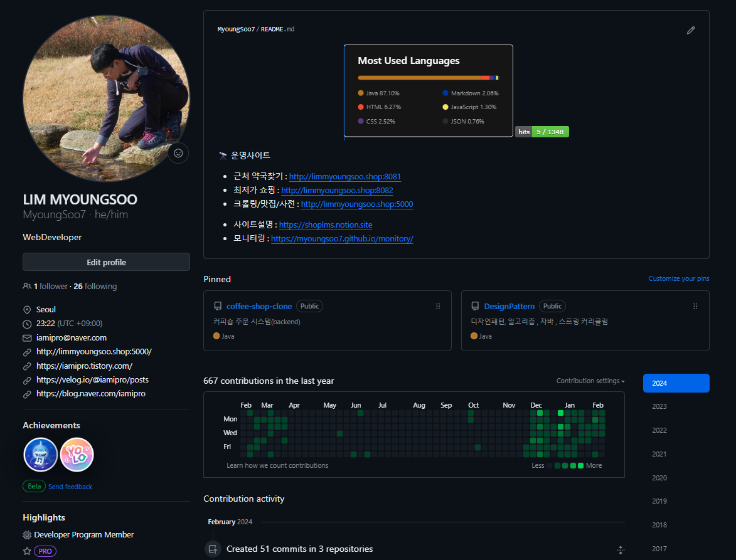736x560 pixels.
Task: Open velog.io/@iamipro/posts link
Action: 92,380
